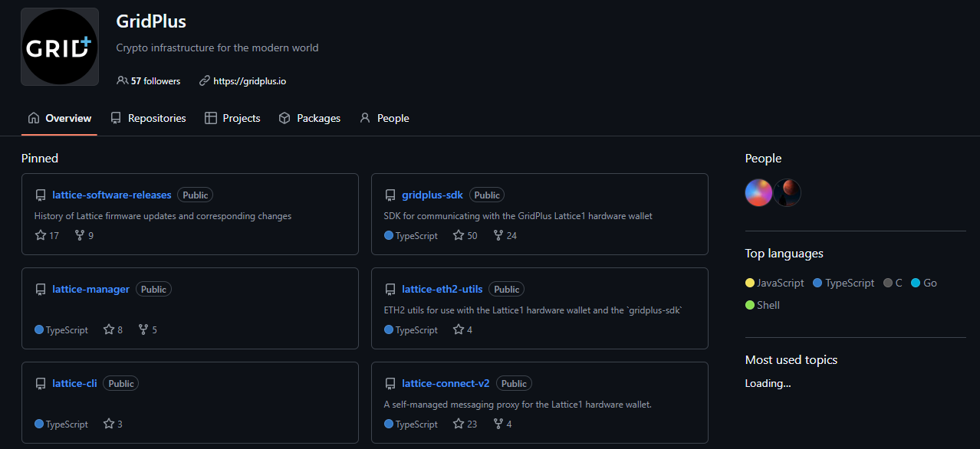View 24 forks of gridplus-sdk
The image size is (980, 449).
tap(505, 235)
